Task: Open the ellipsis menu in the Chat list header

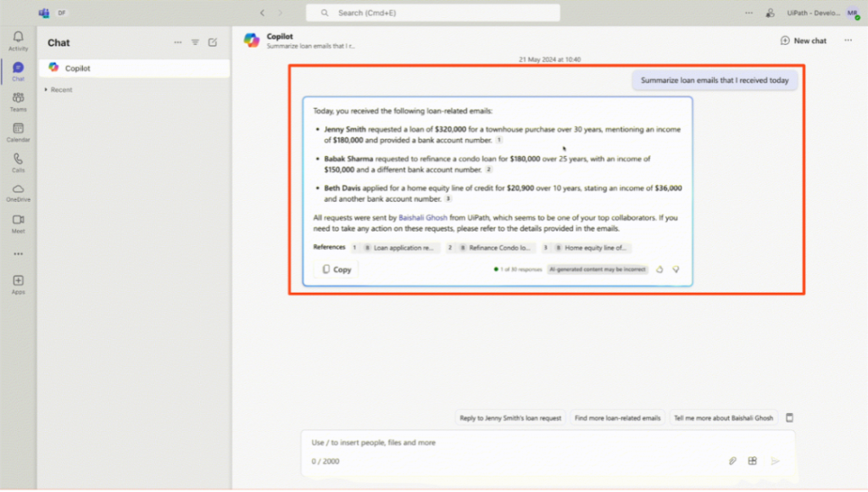Action: point(177,42)
